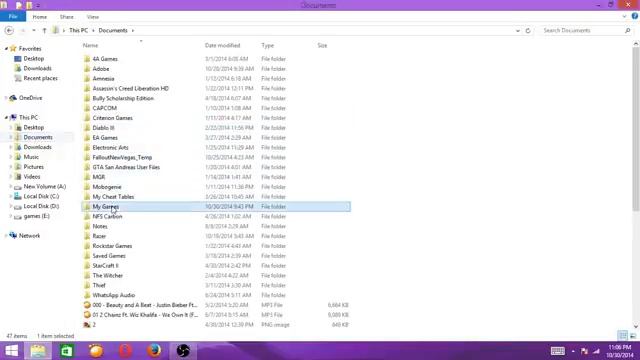Select the MGR folder icon

(87, 177)
